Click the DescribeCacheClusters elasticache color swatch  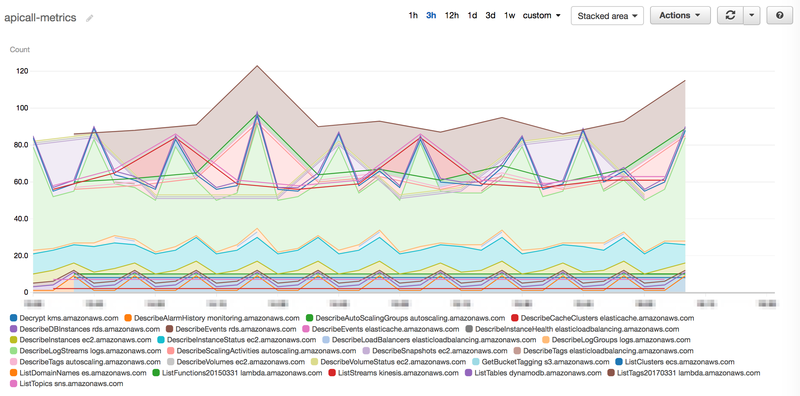click(x=515, y=318)
